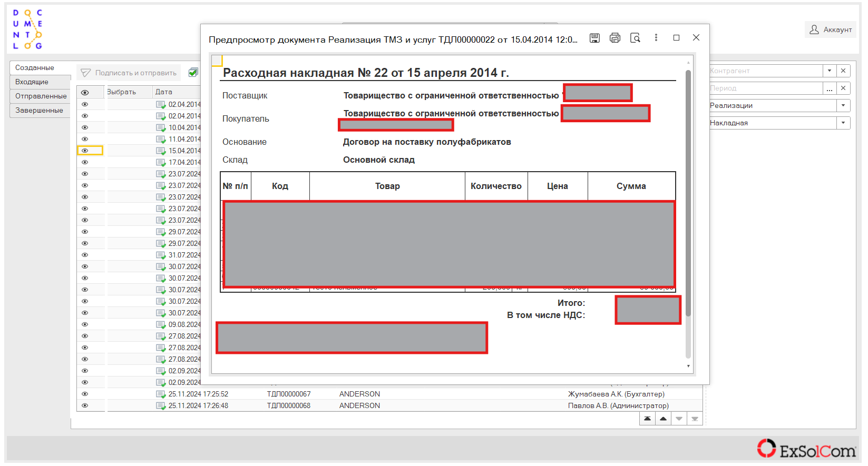This screenshot has height=466, width=868.
Task: Click the green check-all icon in the toolbar
Action: pos(193,73)
